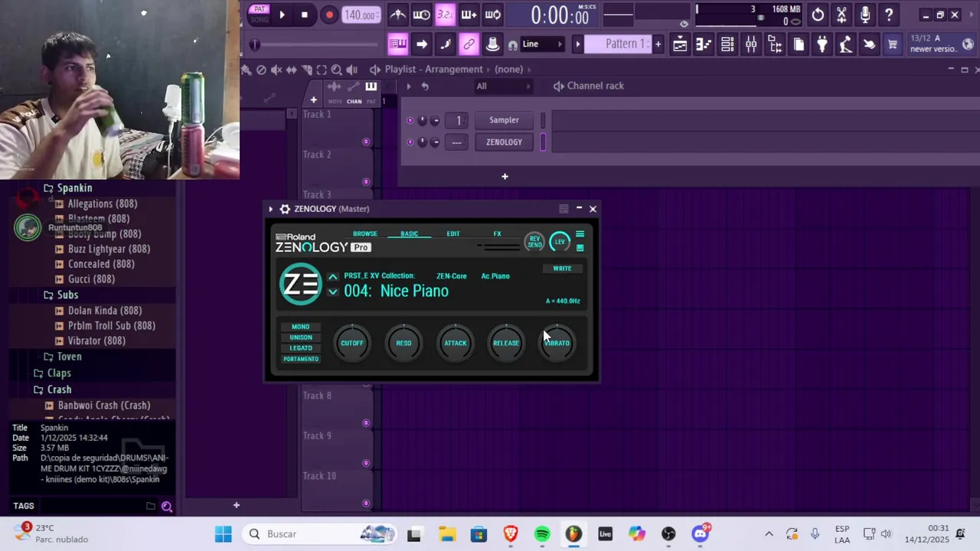Stop playback with the Stop button
The width and height of the screenshot is (980, 551).
305,15
